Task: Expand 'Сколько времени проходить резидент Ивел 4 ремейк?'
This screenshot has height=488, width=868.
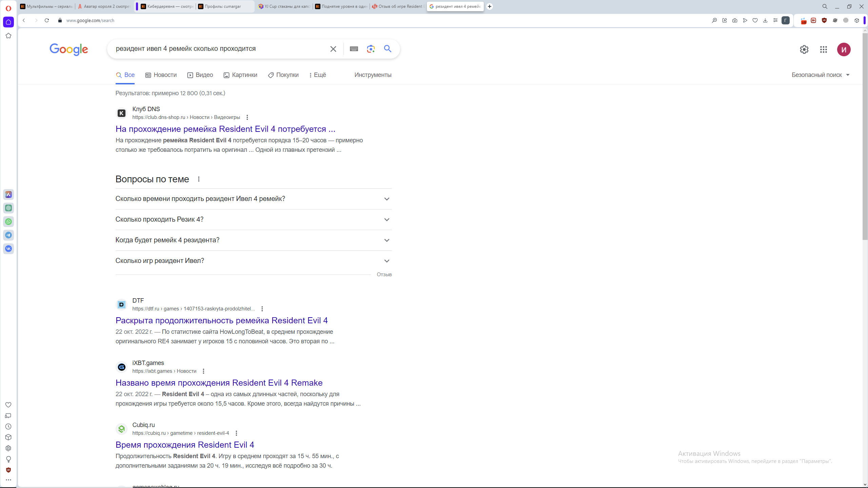Action: (x=254, y=199)
